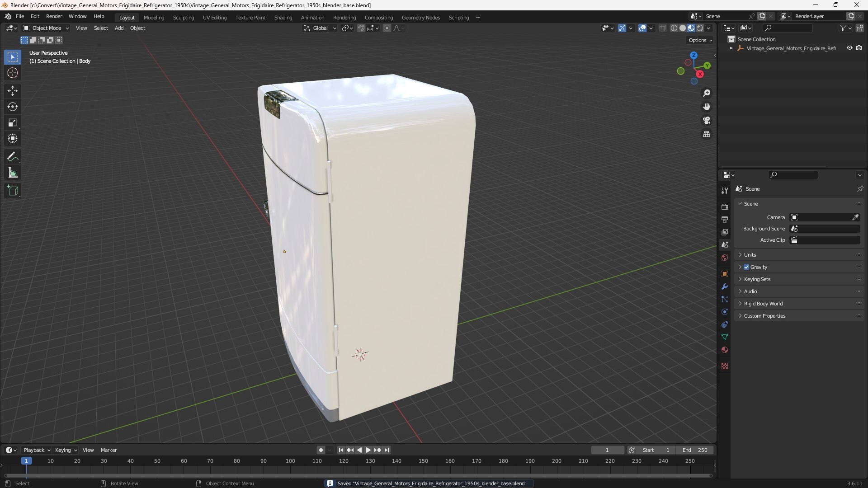This screenshot has width=868, height=488.
Task: Click the zoom view magnifier icon
Action: pos(707,93)
